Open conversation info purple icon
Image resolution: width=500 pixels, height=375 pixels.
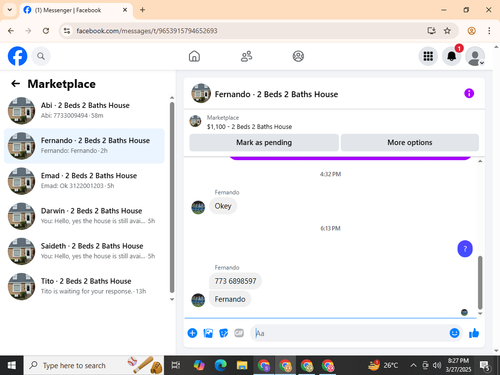[469, 93]
